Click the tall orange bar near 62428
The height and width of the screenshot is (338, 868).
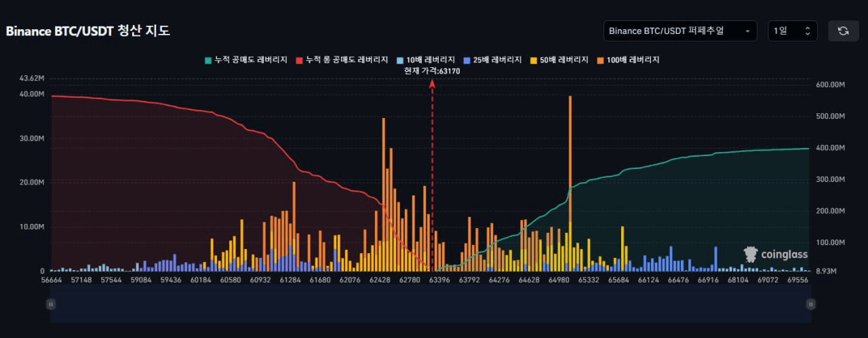pyautogui.click(x=384, y=195)
